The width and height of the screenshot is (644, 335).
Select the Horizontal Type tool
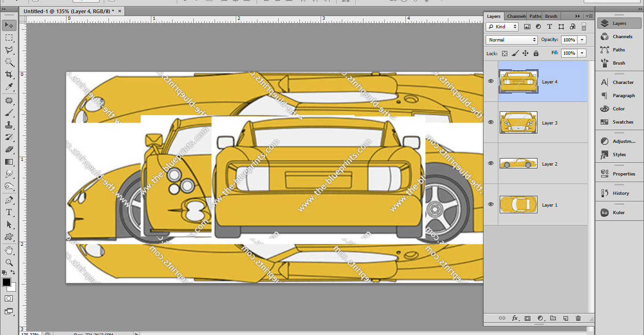coord(9,212)
